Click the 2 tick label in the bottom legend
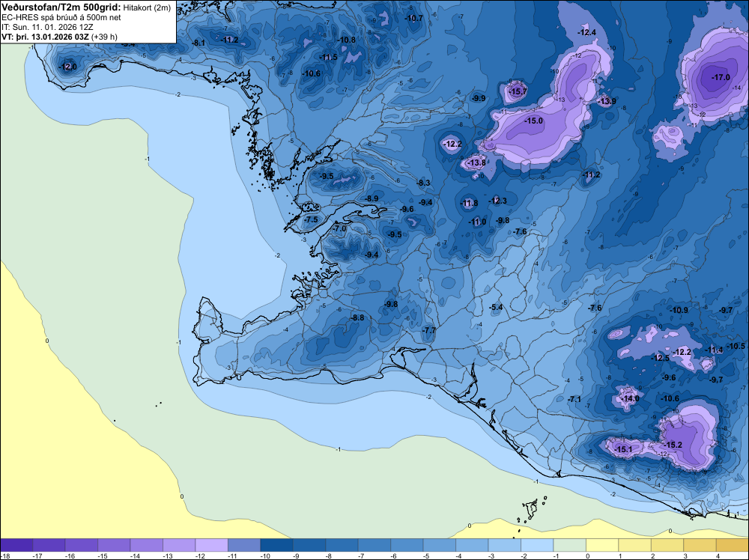Viewport: 749px width, 560px height. coord(652,556)
